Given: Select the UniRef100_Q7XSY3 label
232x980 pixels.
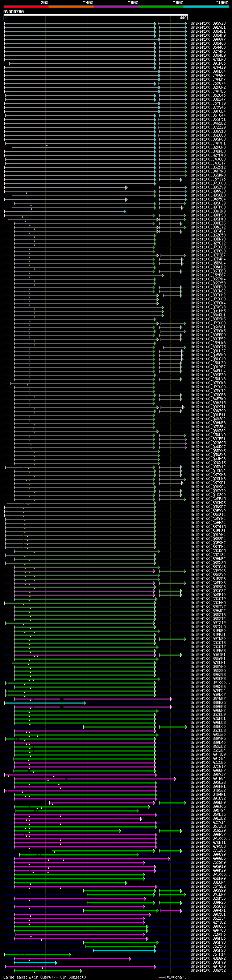Looking at the screenshot, I should (x=208, y=307).
